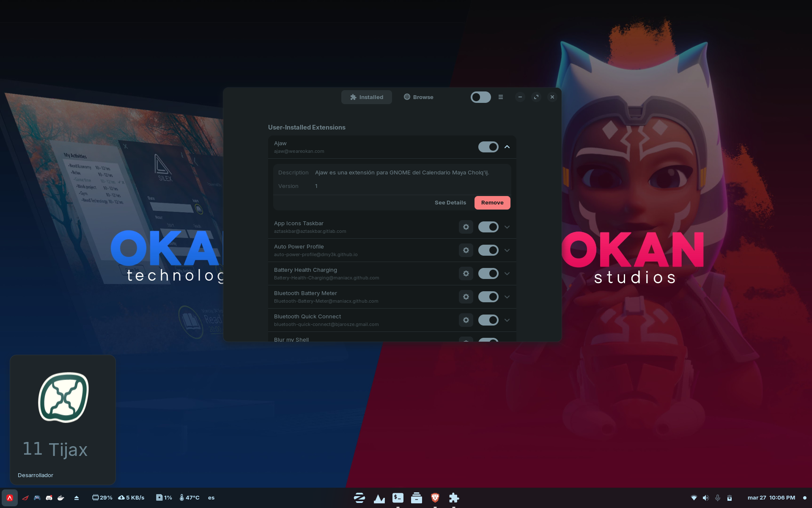Toggle the Auto Power Profile extension

488,250
